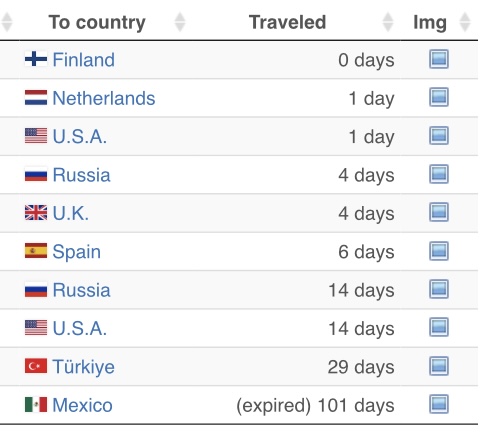Sort table by To country arrows
The height and width of the screenshot is (433, 484).
(x=180, y=22)
